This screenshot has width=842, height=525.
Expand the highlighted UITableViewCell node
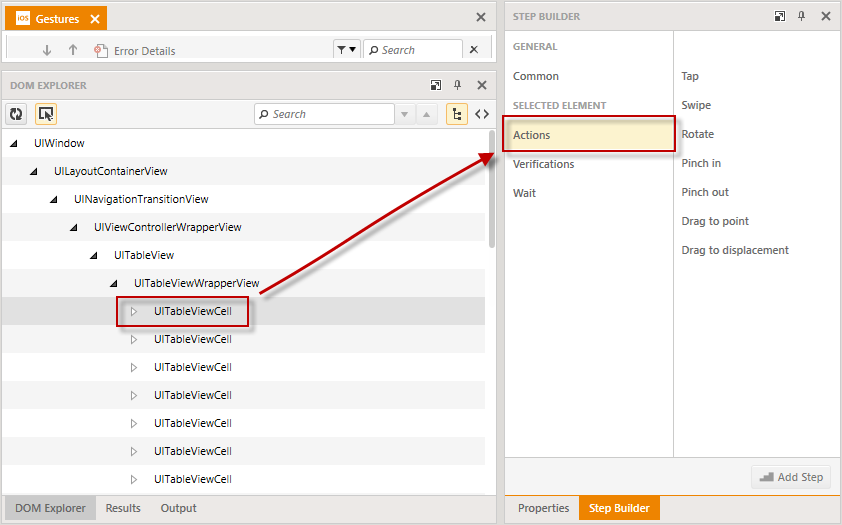pyautogui.click(x=134, y=311)
